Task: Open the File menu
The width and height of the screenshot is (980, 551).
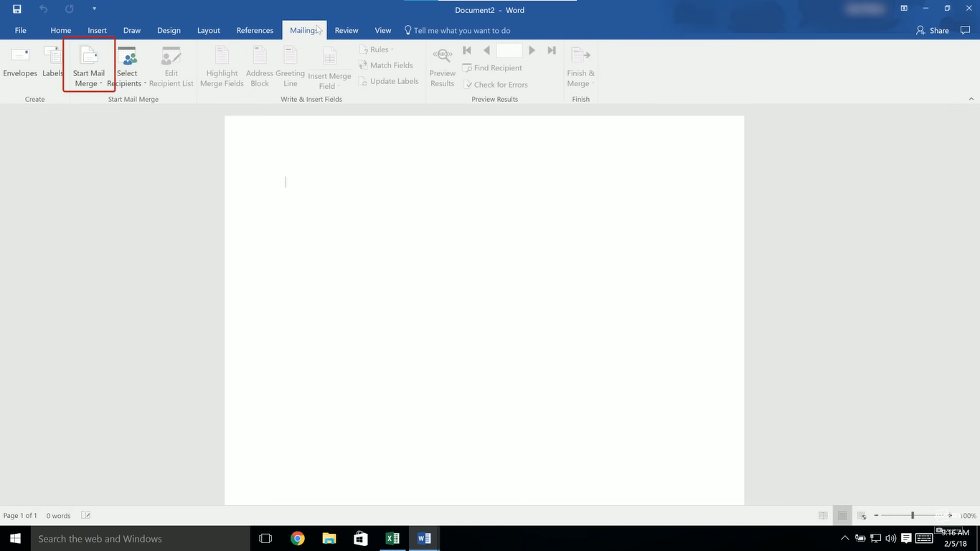Action: tap(20, 30)
